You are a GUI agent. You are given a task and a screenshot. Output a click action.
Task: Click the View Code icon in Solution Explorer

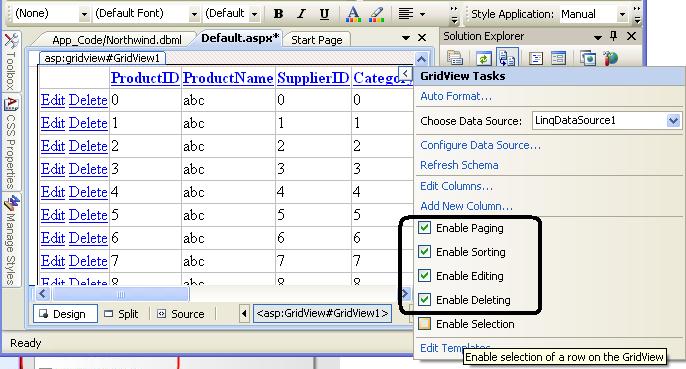tap(536, 58)
